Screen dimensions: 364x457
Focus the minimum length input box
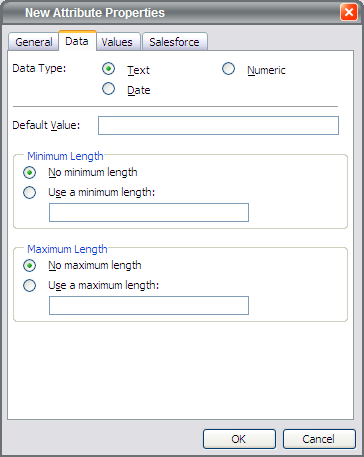[149, 212]
